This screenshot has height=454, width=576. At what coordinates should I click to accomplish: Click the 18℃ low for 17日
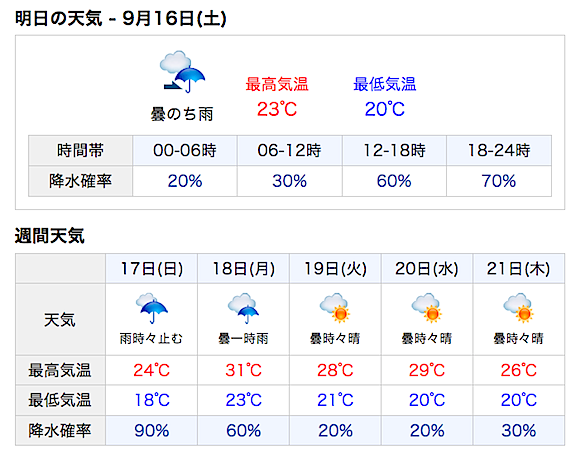click(x=152, y=400)
